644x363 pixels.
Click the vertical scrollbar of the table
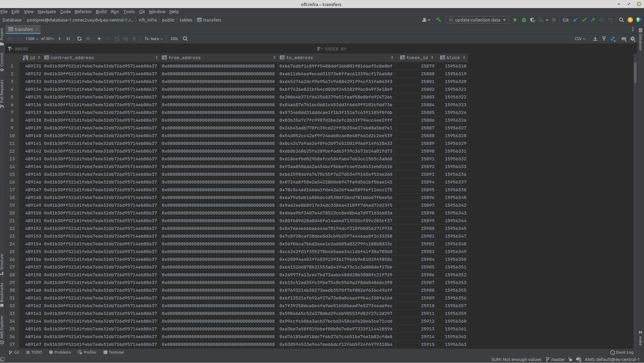coord(635,73)
